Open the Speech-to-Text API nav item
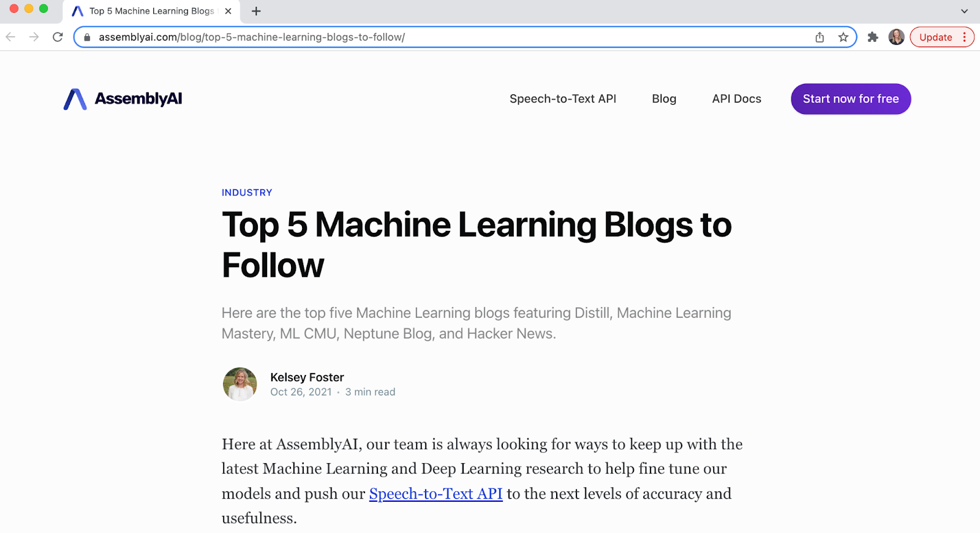Screen dimensions: 980x533 [x=563, y=99]
